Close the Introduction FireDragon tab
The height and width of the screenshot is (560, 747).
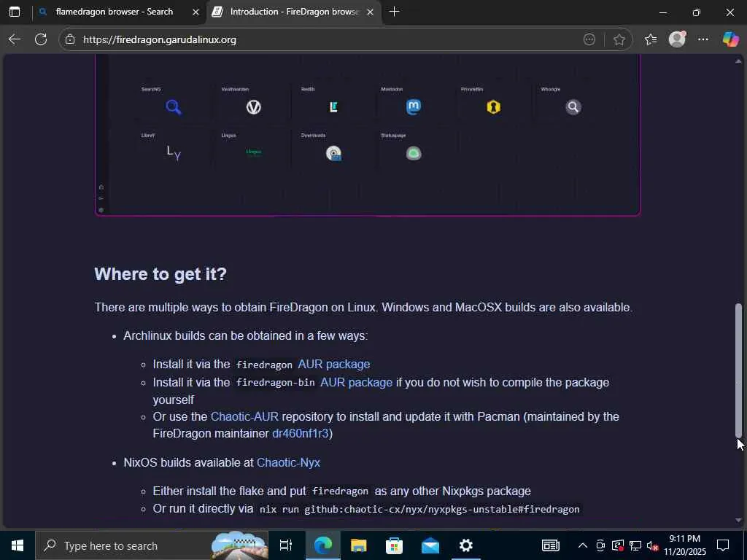click(370, 12)
